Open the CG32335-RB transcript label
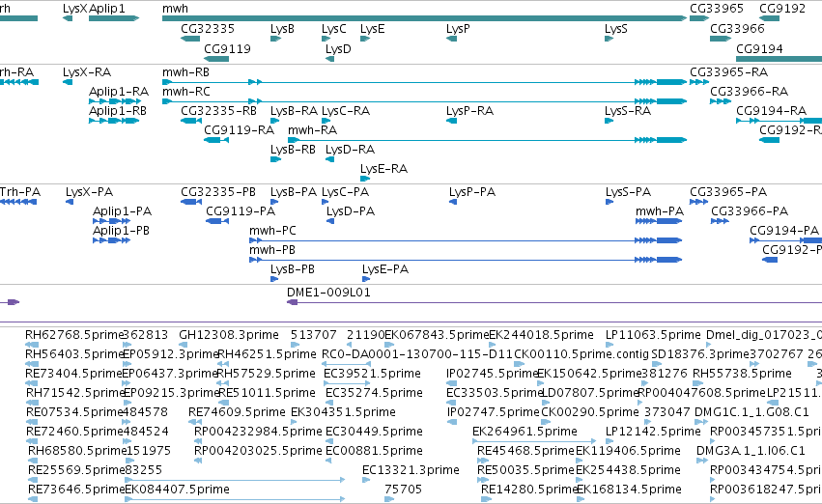 (218, 111)
